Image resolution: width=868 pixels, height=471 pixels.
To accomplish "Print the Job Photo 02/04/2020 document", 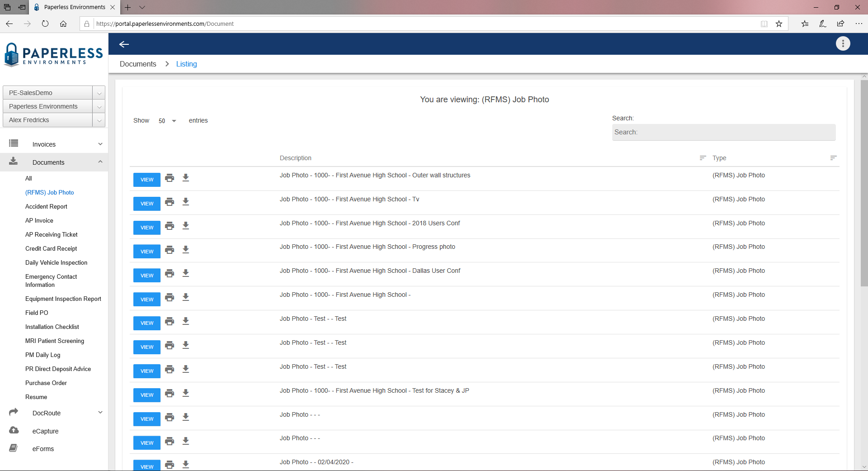I will point(170,465).
